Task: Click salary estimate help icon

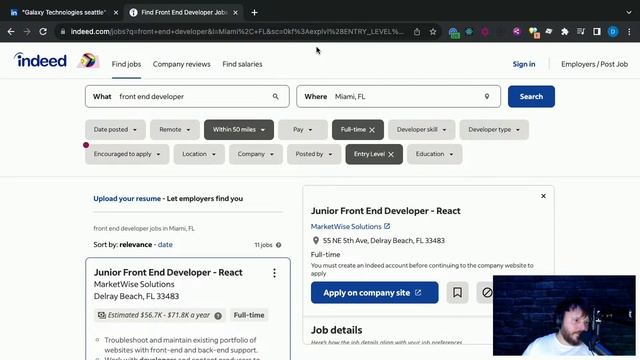Action: [218, 316]
